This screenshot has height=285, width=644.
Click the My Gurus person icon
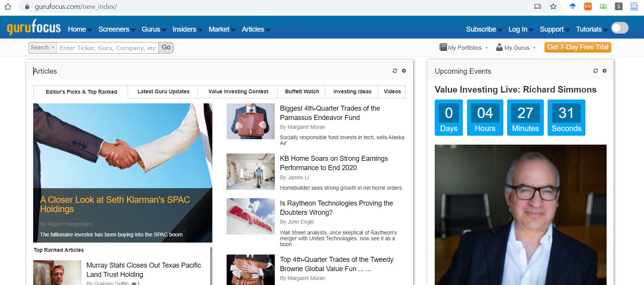[x=499, y=47]
